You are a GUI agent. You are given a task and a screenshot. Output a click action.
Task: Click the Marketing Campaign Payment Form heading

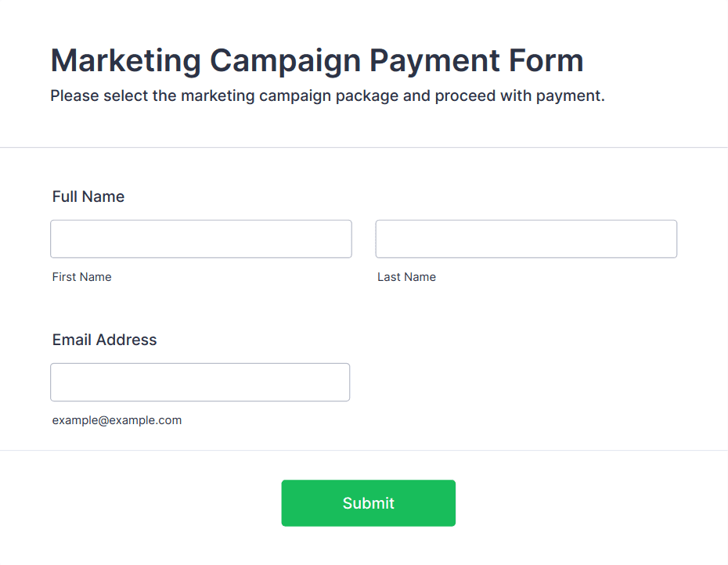(x=317, y=61)
